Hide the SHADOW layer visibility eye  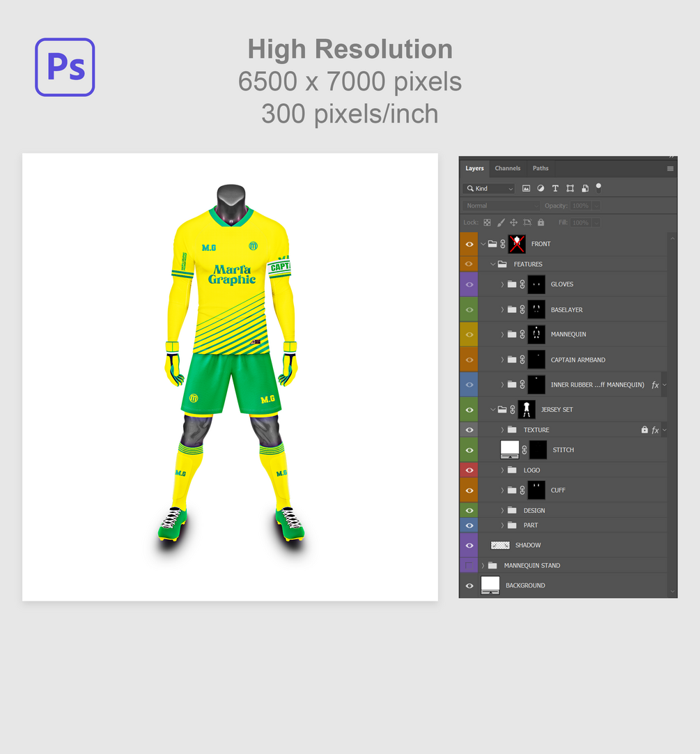click(469, 546)
